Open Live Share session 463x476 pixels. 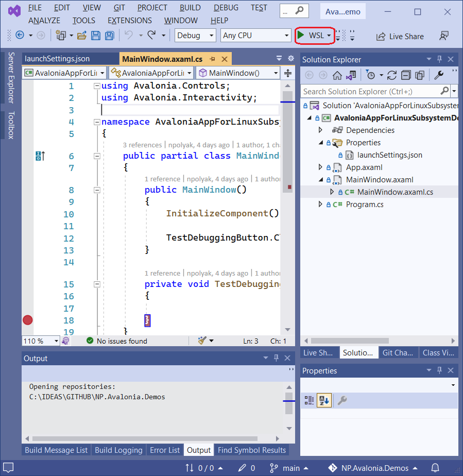[x=400, y=37]
